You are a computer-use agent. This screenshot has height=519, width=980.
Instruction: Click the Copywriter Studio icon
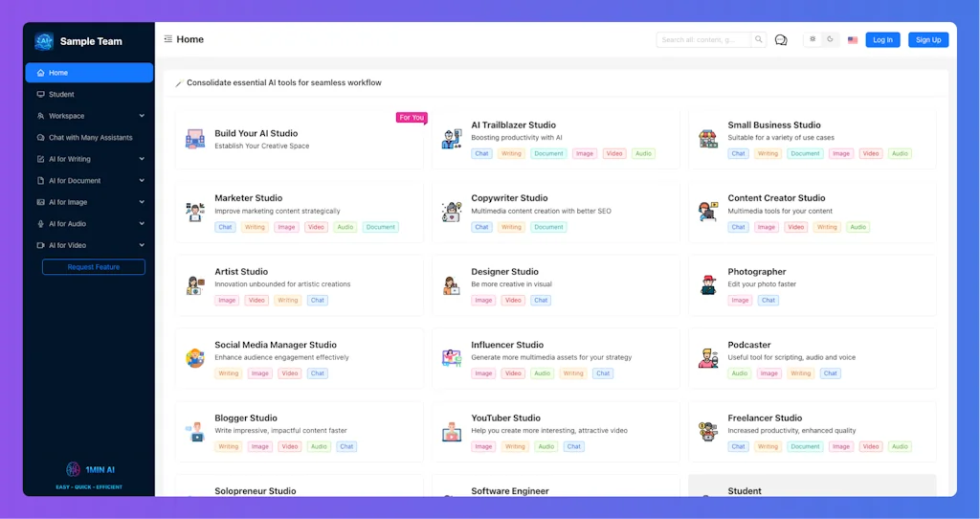click(x=452, y=212)
